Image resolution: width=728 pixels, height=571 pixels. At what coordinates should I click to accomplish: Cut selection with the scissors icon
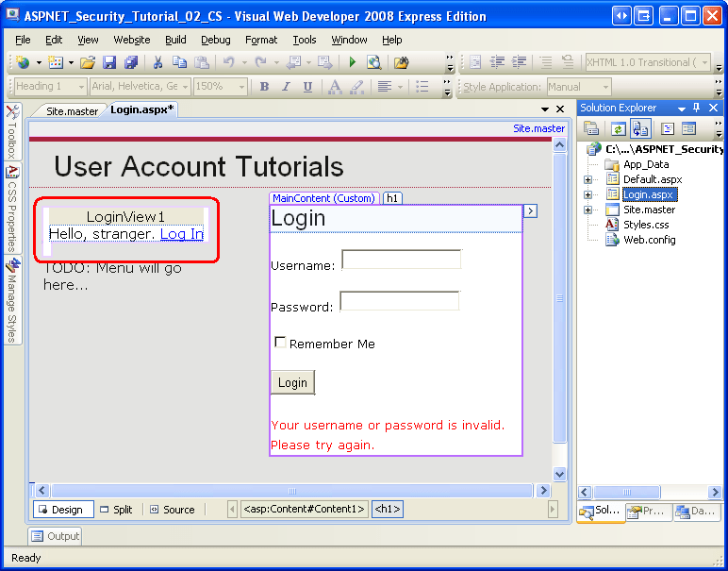click(157, 62)
